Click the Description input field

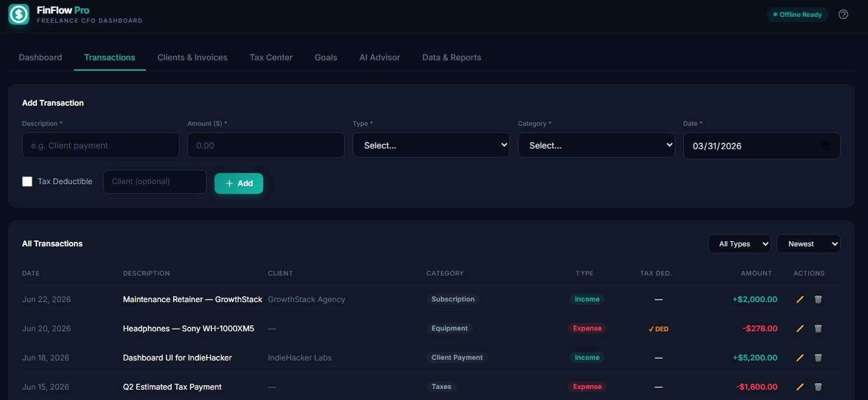100,145
